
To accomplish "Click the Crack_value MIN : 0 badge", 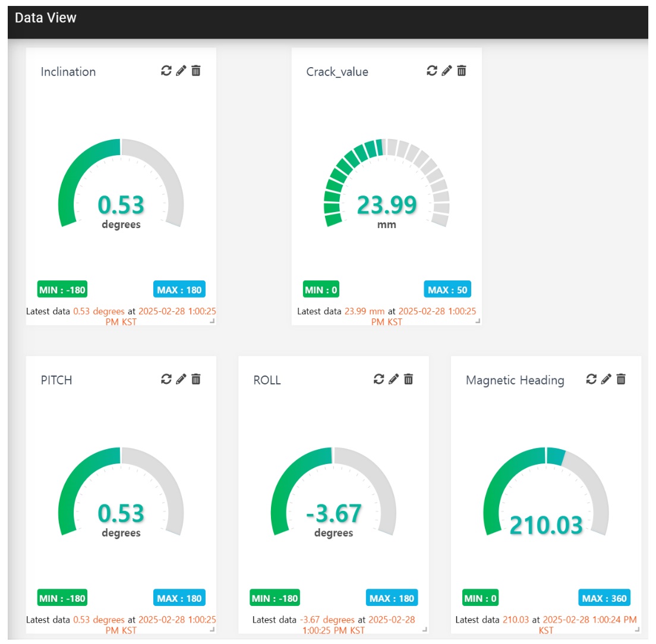I will [321, 289].
